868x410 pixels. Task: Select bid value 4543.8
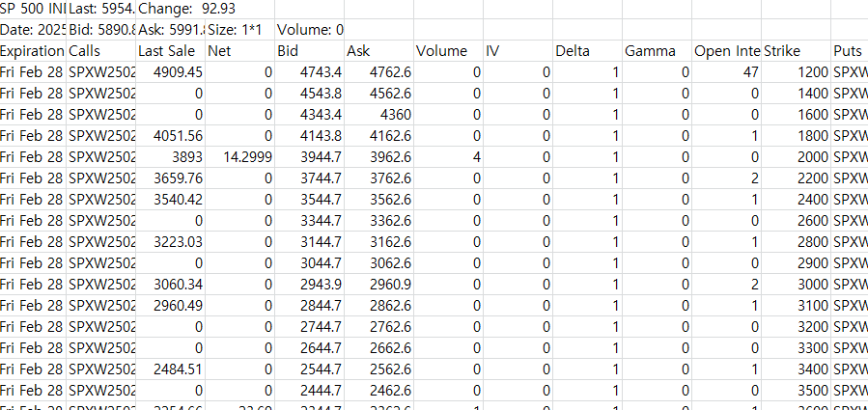[x=309, y=94]
